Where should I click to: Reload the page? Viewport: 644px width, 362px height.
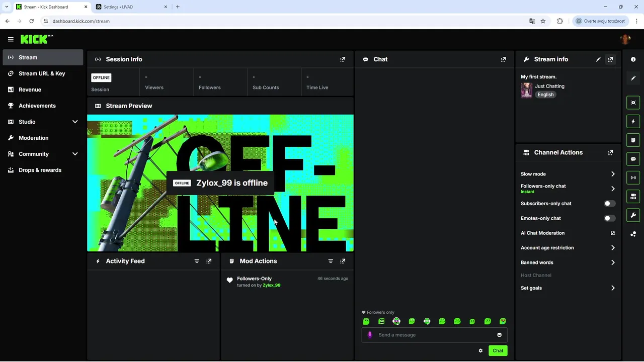[x=31, y=21]
